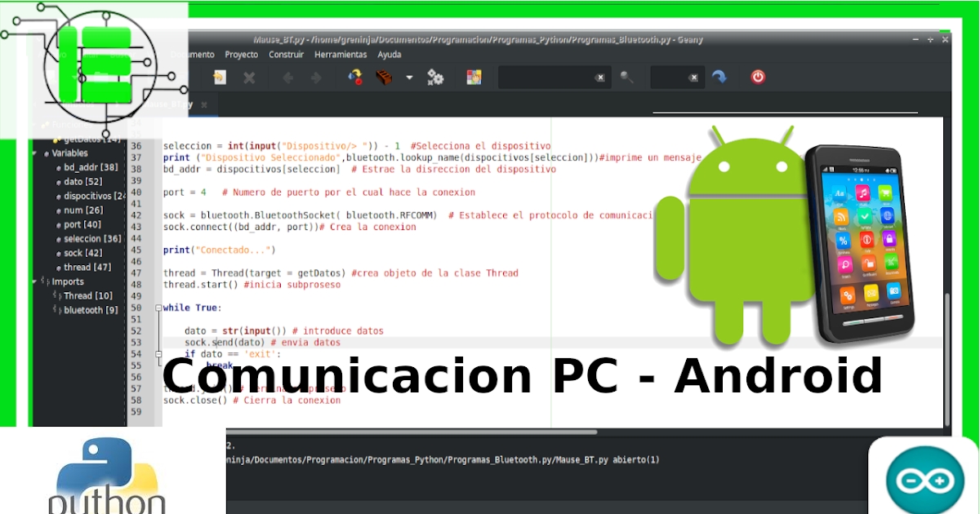This screenshot has height=514, width=980.
Task: Close the current file via toolbar X icon
Action: tap(250, 78)
